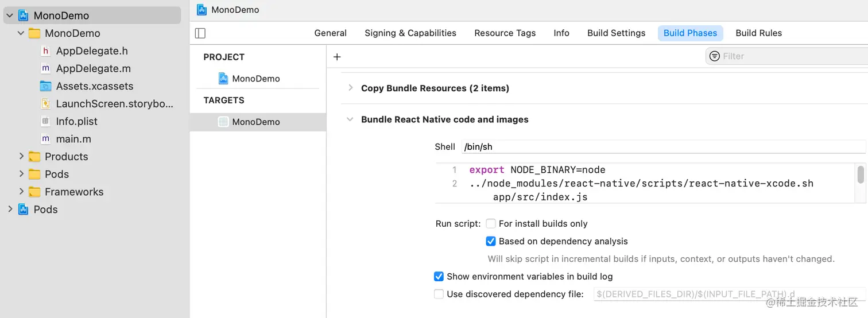Click script line with react-native-xcode.sh path

tap(641, 184)
